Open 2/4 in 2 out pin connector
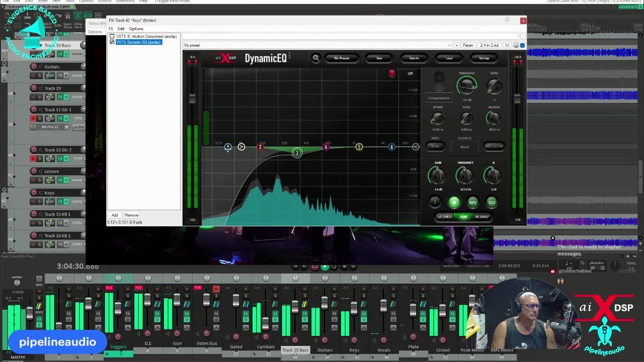This screenshot has height=362, width=644. [489, 45]
